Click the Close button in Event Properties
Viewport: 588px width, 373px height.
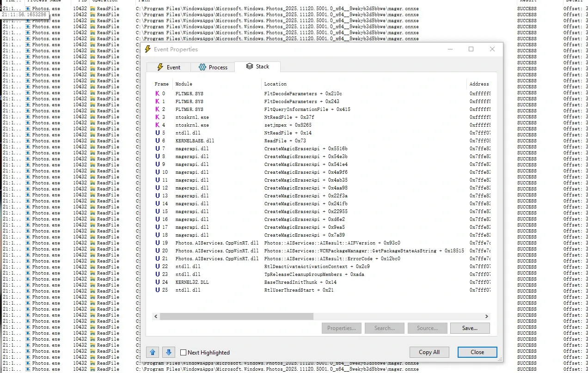tap(477, 352)
